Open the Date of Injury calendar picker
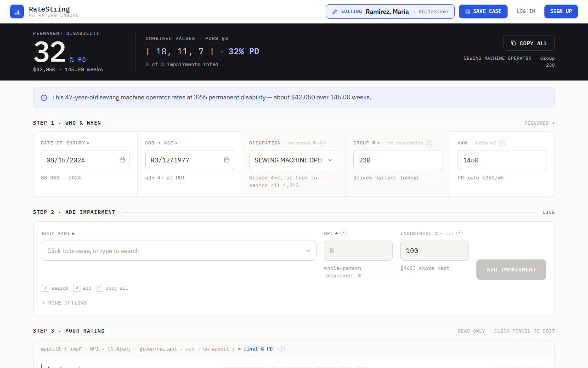 [122, 160]
